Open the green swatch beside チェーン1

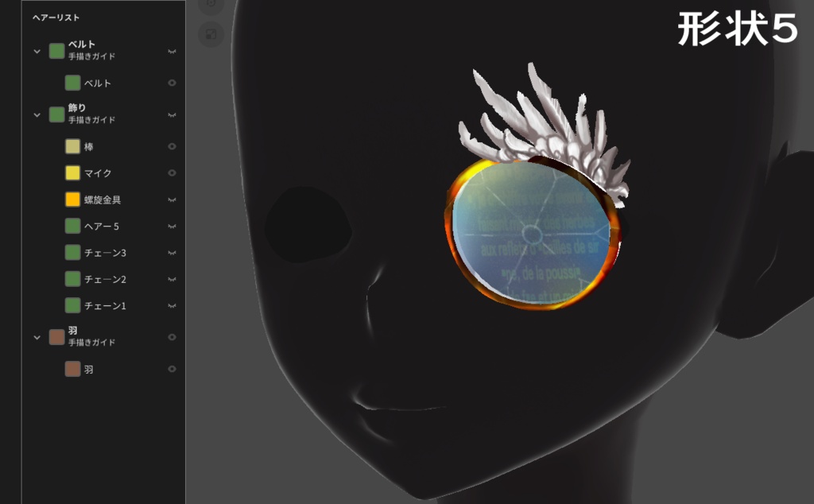point(72,306)
